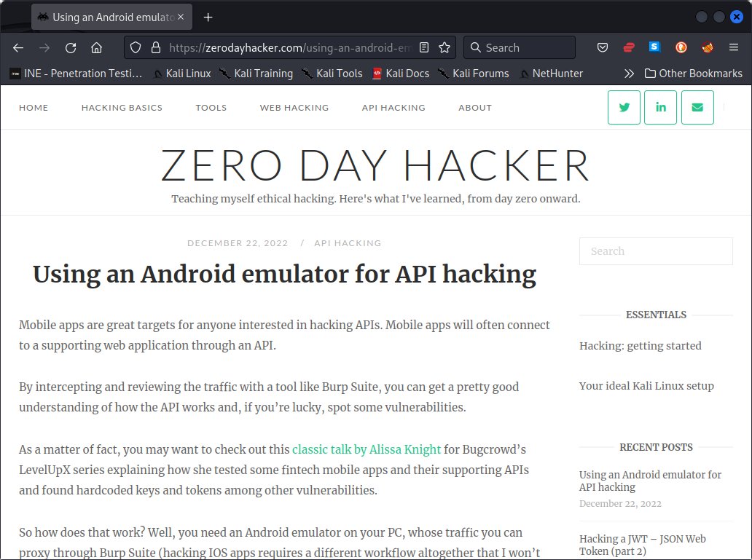Open Kali Docs bookmark
This screenshot has width=752, height=560.
click(x=401, y=74)
